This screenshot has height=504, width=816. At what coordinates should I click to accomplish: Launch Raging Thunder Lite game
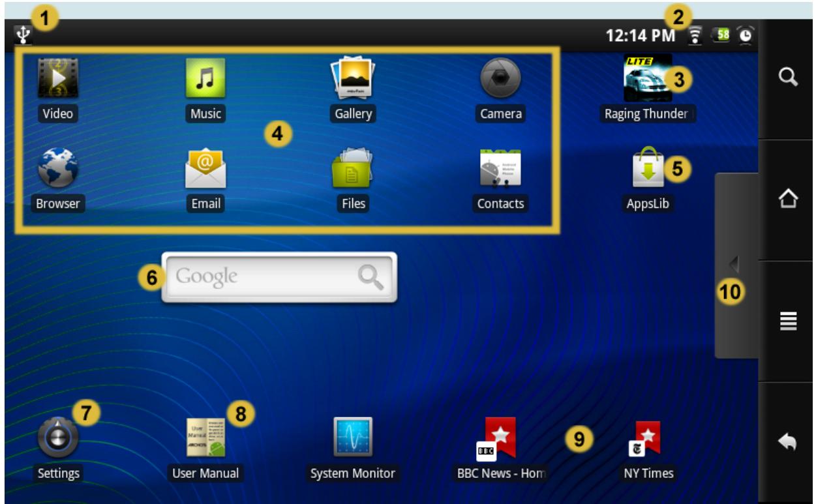[x=648, y=78]
